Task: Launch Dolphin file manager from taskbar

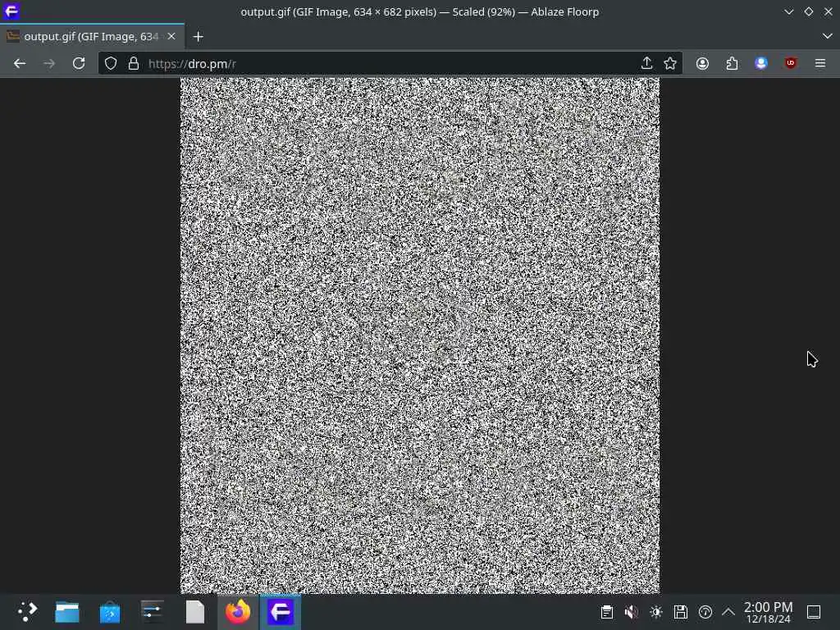Action: point(67,612)
